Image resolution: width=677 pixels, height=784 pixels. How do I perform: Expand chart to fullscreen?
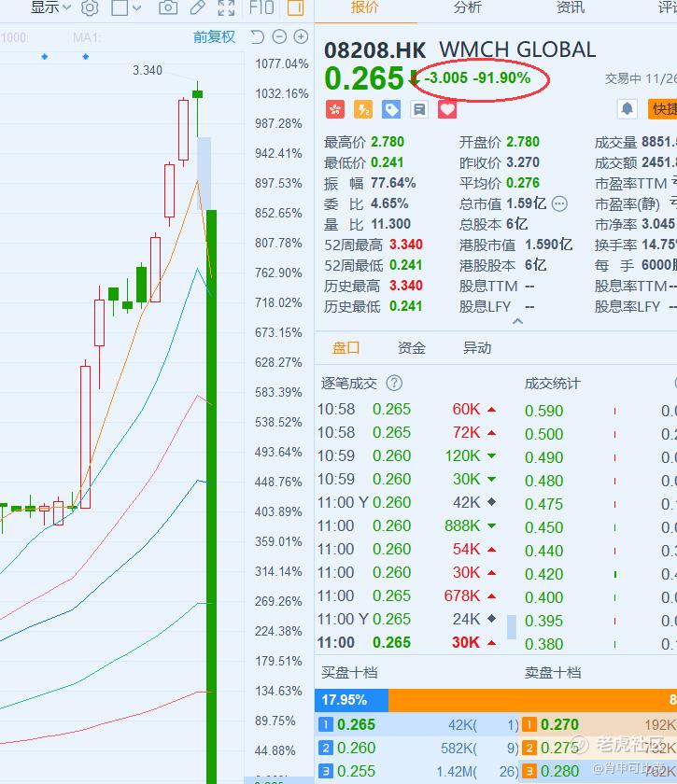coord(226,7)
